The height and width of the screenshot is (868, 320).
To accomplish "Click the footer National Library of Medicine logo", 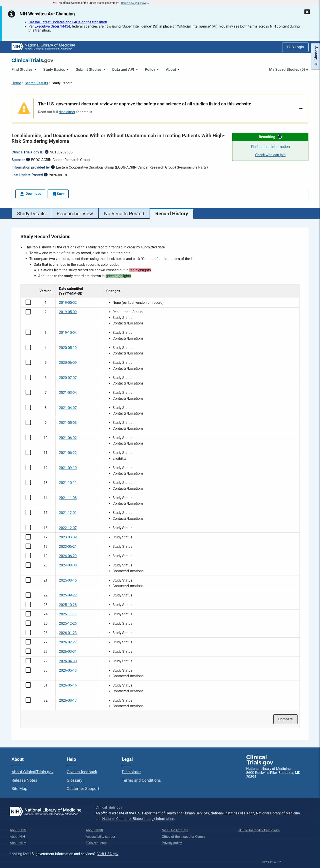I will click(46, 811).
